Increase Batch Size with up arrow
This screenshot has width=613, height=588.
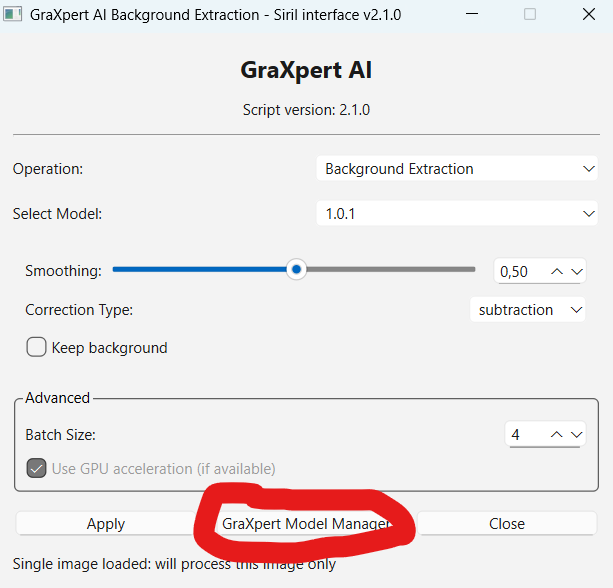pos(556,434)
